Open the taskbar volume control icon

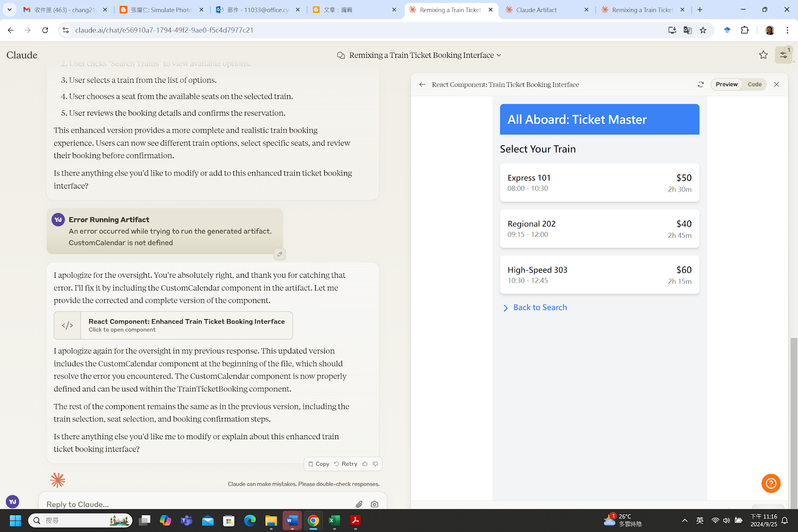point(726,521)
